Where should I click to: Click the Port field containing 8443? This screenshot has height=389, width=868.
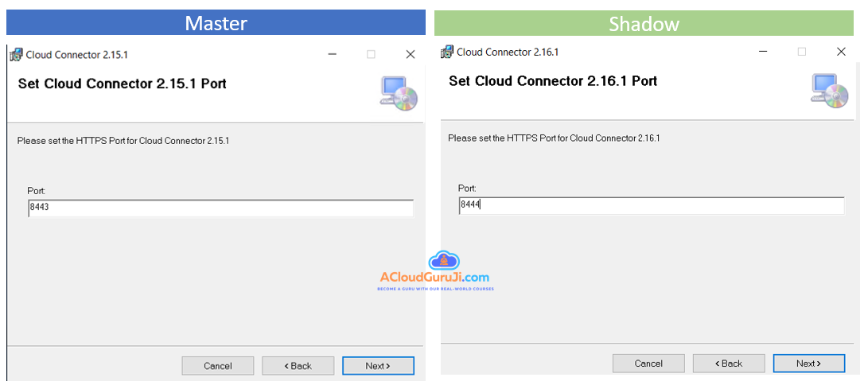coord(220,208)
